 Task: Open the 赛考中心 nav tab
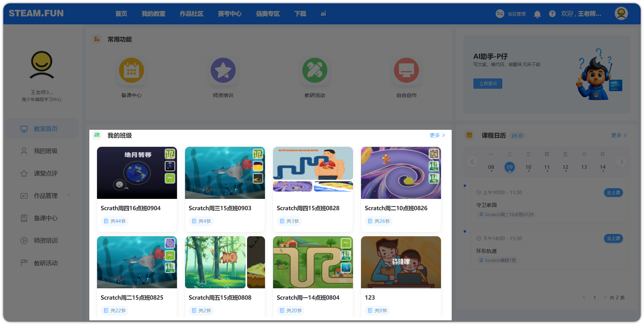point(230,14)
